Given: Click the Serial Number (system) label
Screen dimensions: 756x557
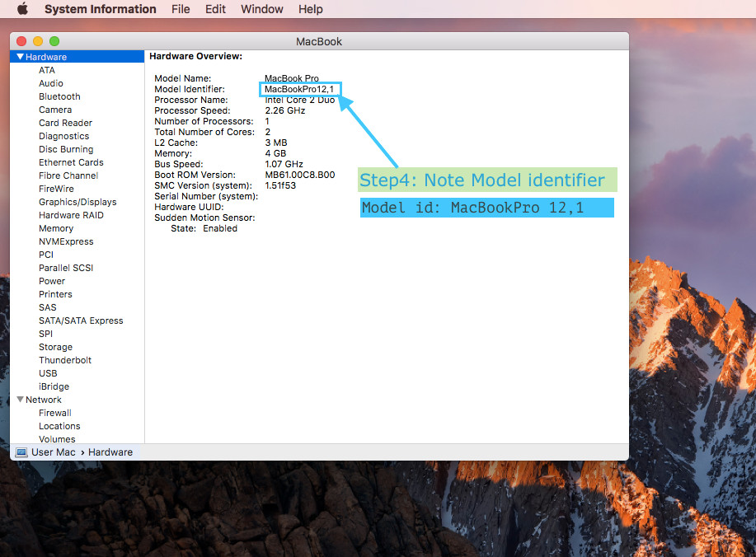Looking at the screenshot, I should click(206, 196).
